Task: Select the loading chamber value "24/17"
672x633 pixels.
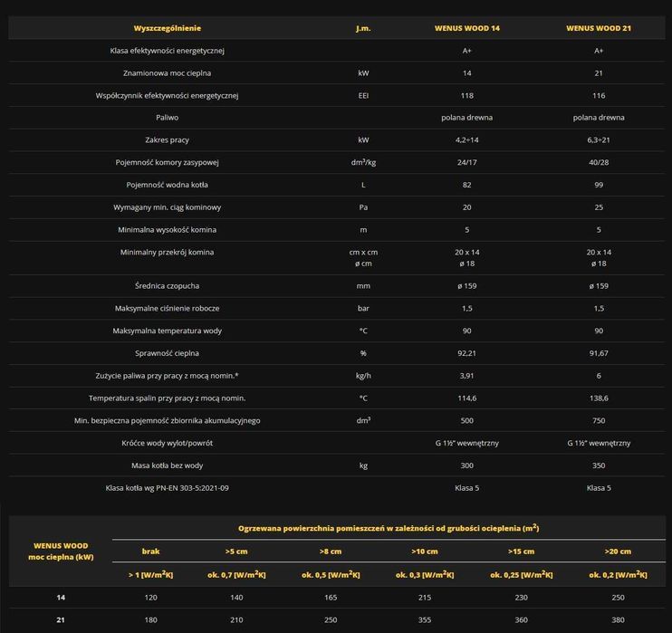Action: (x=466, y=162)
